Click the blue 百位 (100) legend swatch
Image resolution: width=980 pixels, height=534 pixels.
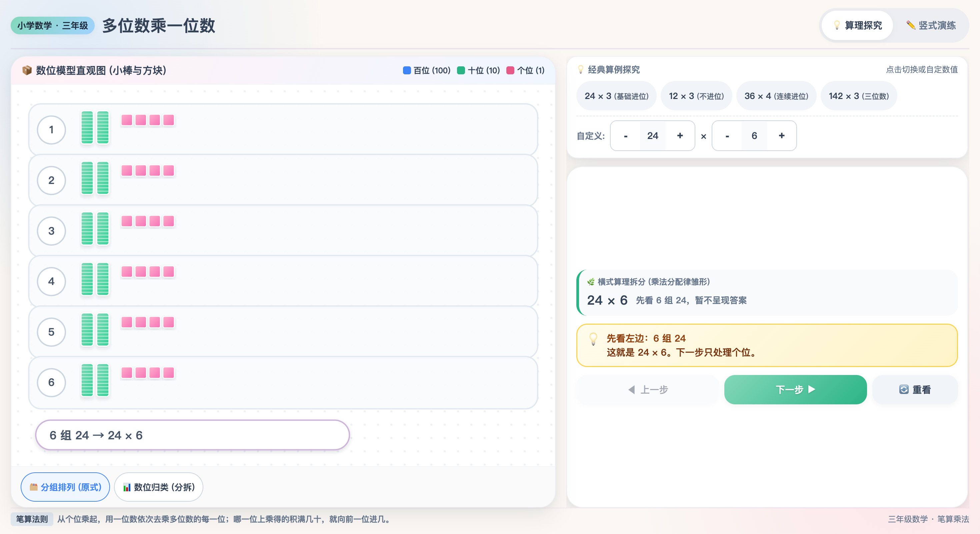pos(407,70)
